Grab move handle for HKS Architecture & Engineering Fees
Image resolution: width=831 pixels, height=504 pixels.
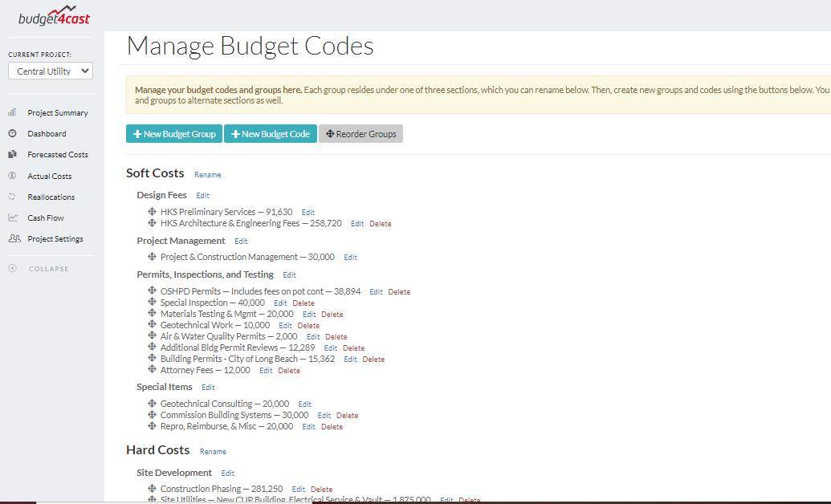[x=152, y=222]
